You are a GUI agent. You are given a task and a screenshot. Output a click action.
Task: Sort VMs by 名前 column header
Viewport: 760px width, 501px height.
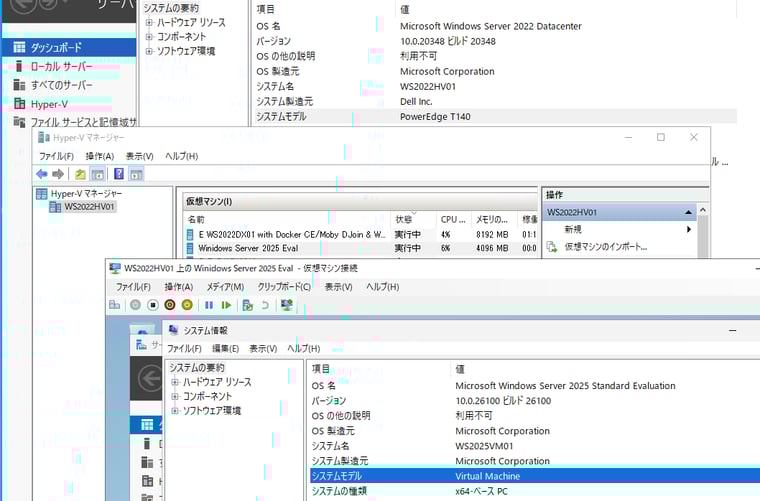click(287, 219)
